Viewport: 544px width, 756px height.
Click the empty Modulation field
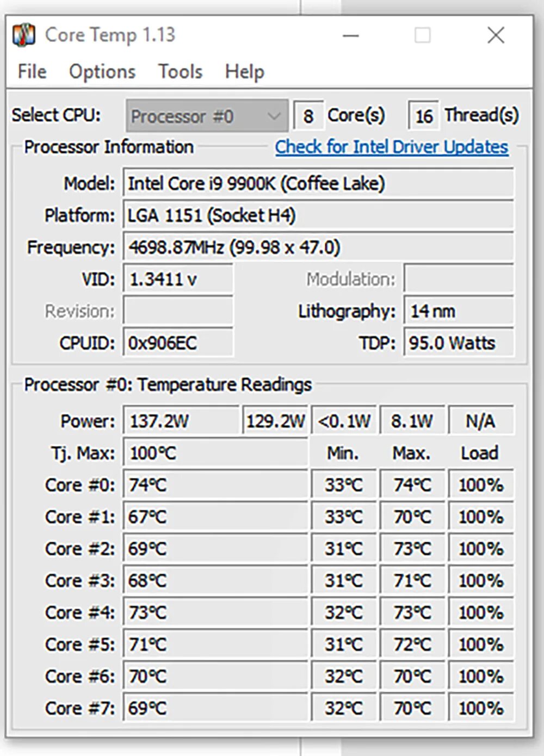pyautogui.click(x=459, y=280)
